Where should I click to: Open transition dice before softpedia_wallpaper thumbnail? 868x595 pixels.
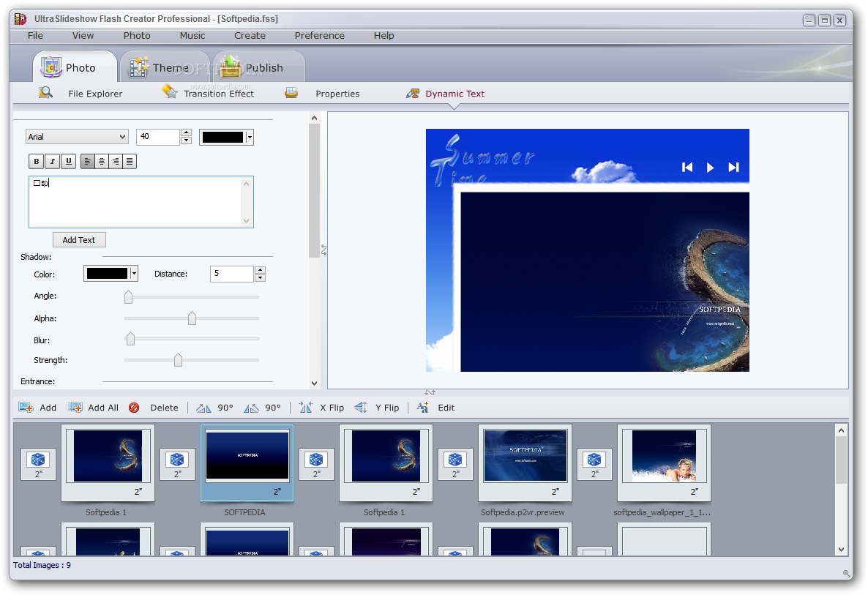coord(594,464)
